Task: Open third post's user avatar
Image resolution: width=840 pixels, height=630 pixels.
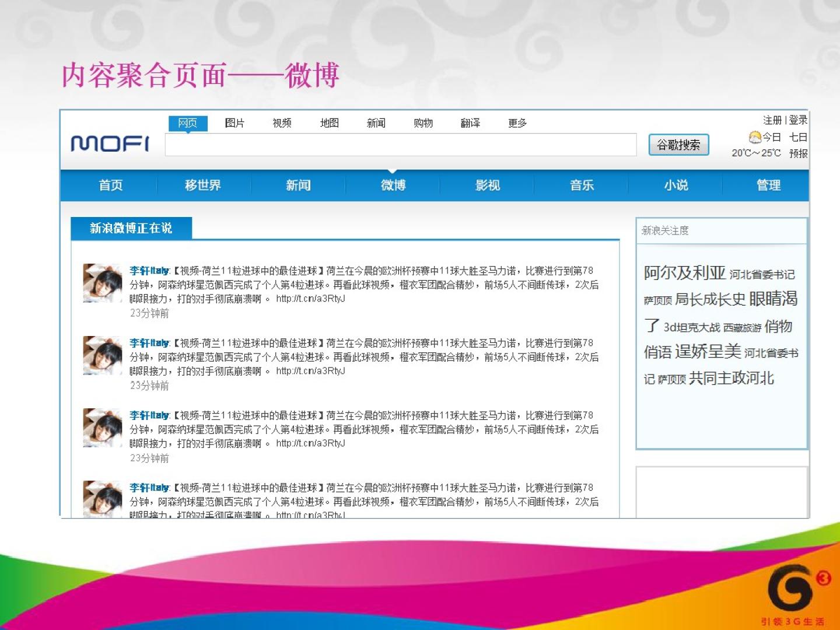Action: (x=102, y=428)
